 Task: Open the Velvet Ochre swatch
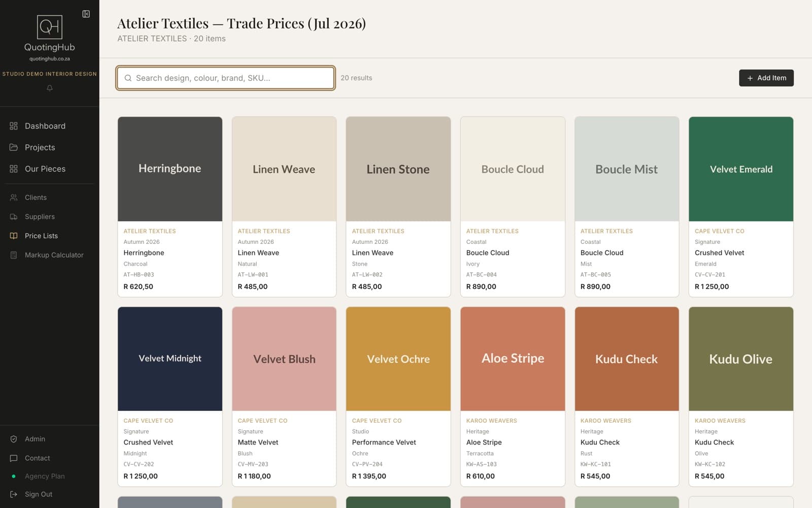pyautogui.click(x=398, y=359)
